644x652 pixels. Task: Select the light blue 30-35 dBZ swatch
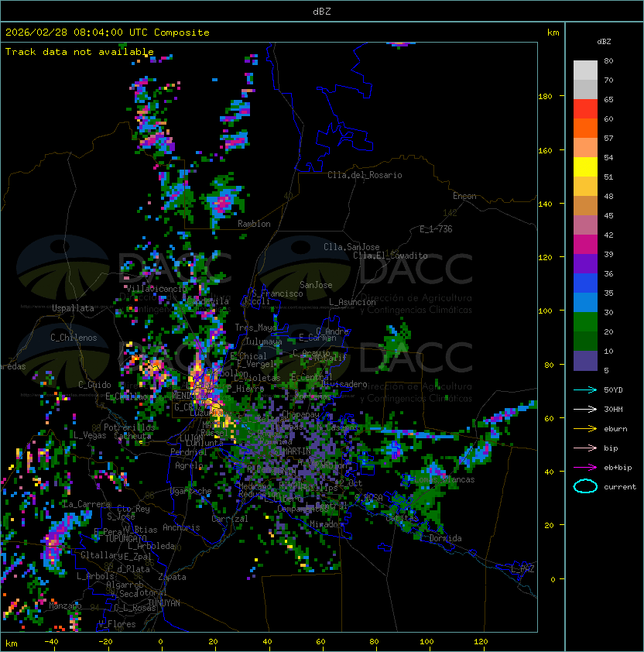click(585, 303)
